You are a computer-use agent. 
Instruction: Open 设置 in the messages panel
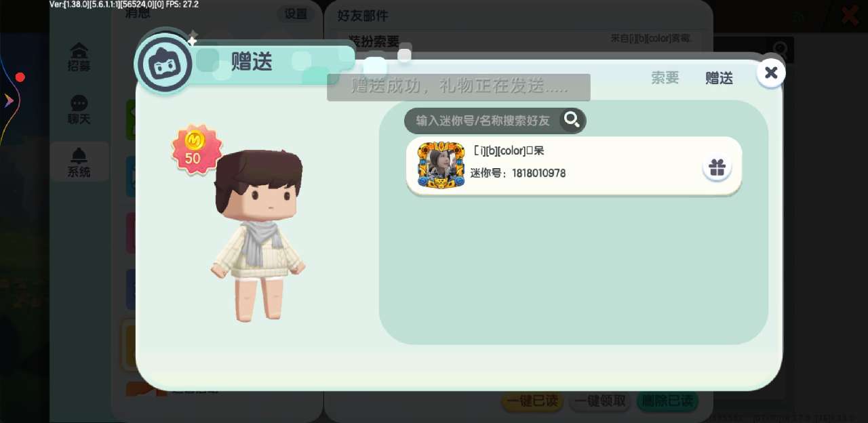[296, 14]
